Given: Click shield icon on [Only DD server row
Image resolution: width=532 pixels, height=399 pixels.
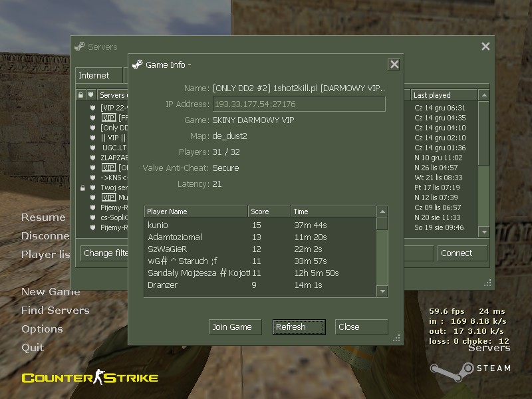Looking at the screenshot, I should click(92, 128).
